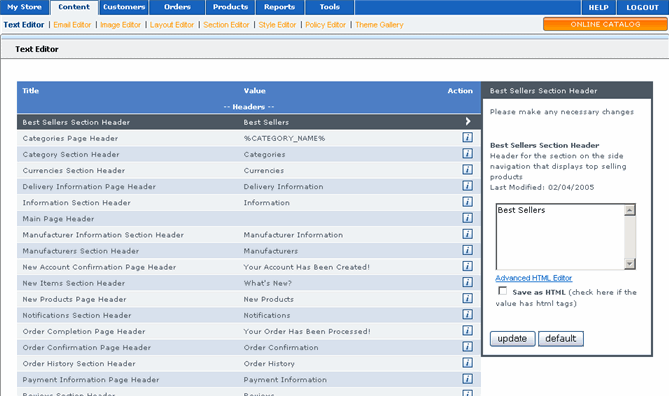Switch to the Content tab
Screen dimensions: 669x396
(74, 7)
